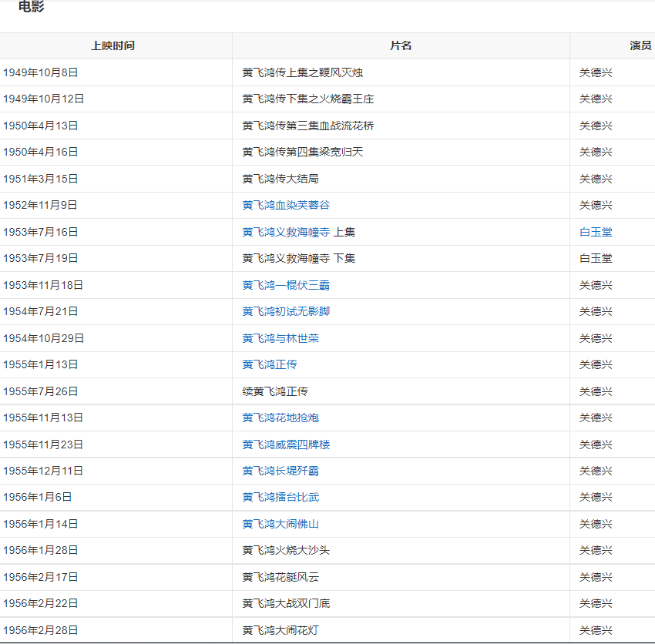
Task: Open the 黄飞鸿擂台比武 film link
Action: (x=280, y=497)
